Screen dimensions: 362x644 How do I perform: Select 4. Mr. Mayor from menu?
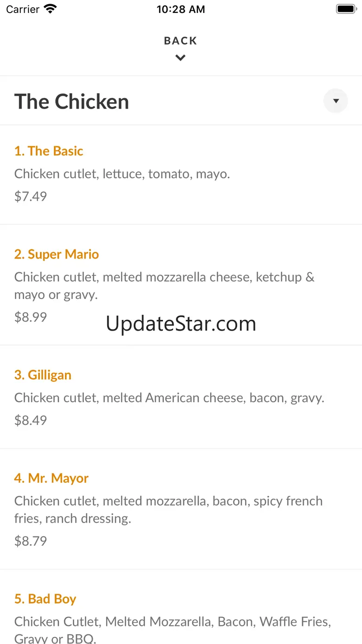pyautogui.click(x=52, y=478)
